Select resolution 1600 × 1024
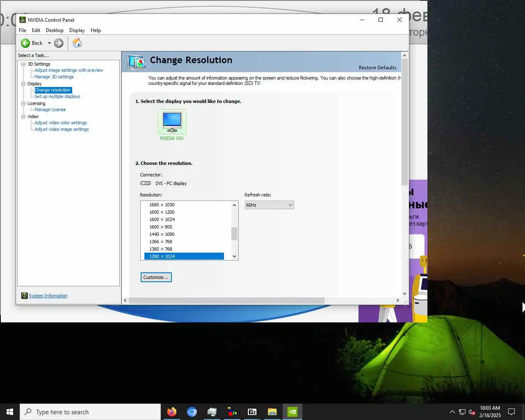The width and height of the screenshot is (525, 420). (184, 219)
